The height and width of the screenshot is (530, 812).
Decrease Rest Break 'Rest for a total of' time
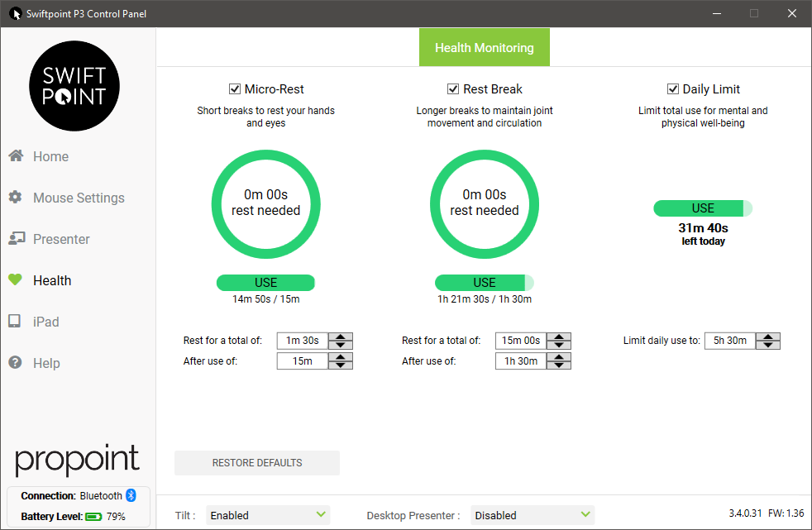coord(559,345)
